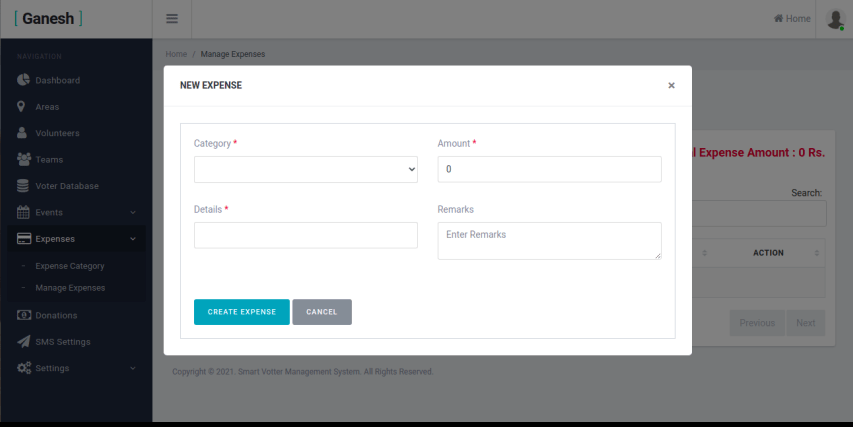853x427 pixels.
Task: Toggle sidebar with hamburger menu icon
Action: click(x=172, y=19)
